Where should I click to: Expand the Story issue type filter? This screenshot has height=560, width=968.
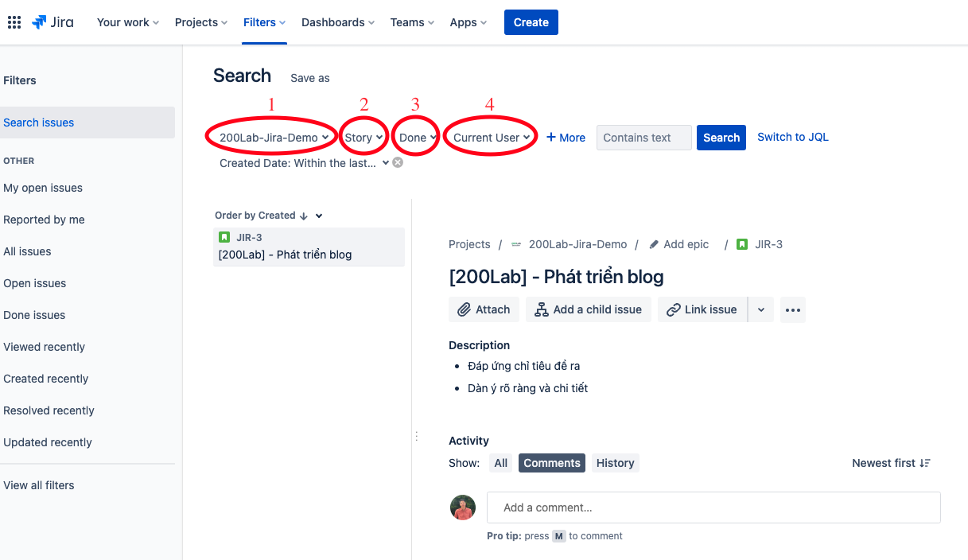[364, 138]
